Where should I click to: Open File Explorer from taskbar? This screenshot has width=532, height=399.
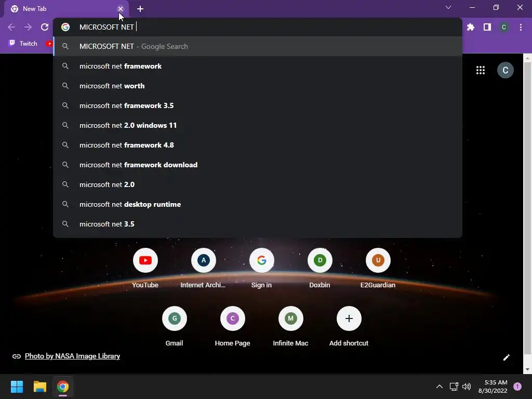click(39, 387)
